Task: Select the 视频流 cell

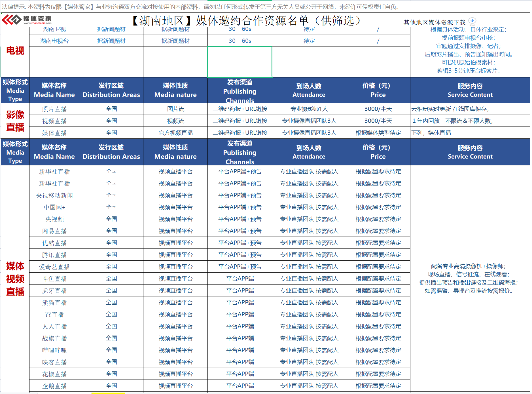Action: (175, 121)
